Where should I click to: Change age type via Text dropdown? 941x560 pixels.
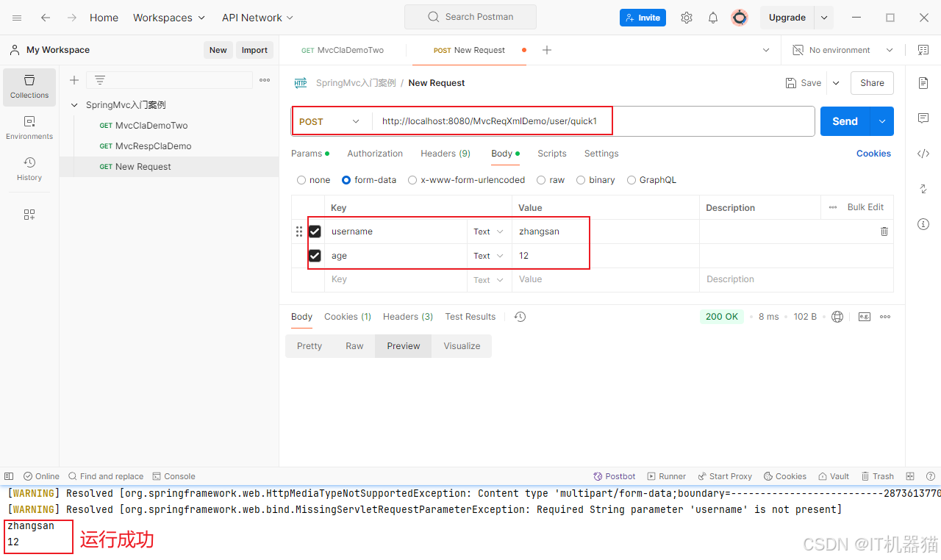[x=488, y=256]
